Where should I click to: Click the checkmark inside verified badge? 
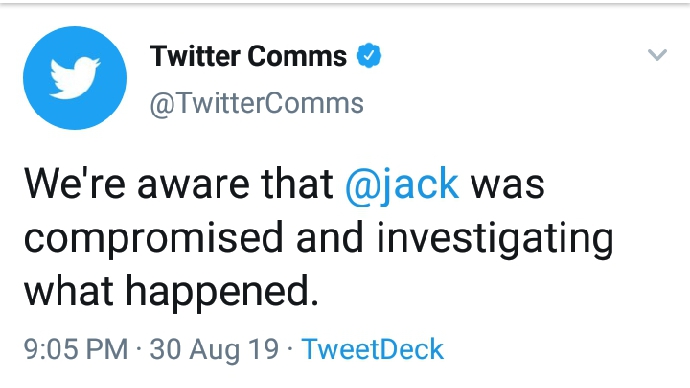tap(369, 56)
